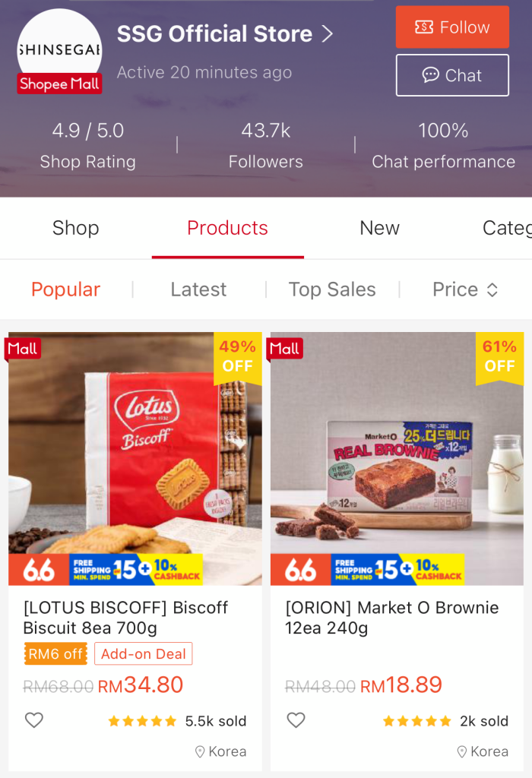
Task: Select the Top Sales sort option
Action: point(332,289)
